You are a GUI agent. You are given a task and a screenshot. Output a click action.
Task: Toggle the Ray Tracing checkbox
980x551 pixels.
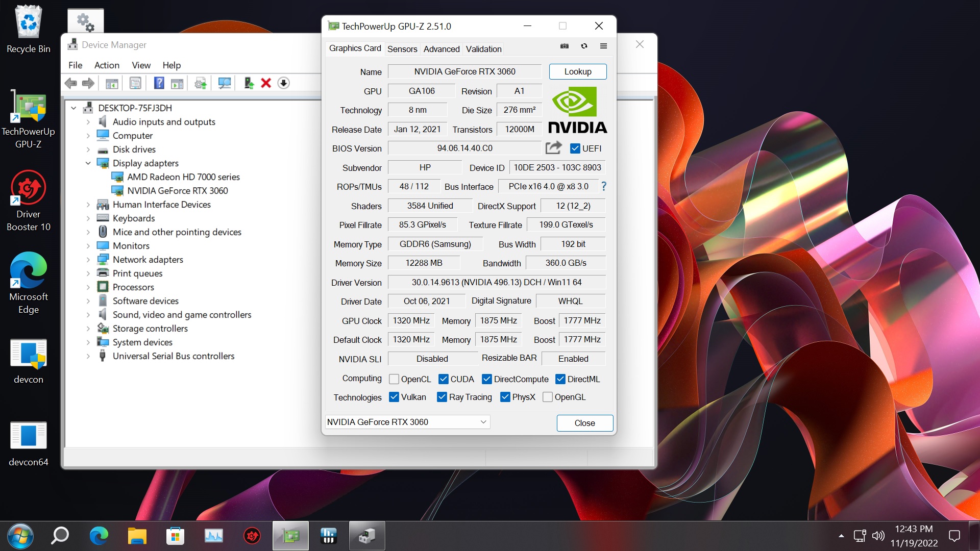tap(442, 397)
